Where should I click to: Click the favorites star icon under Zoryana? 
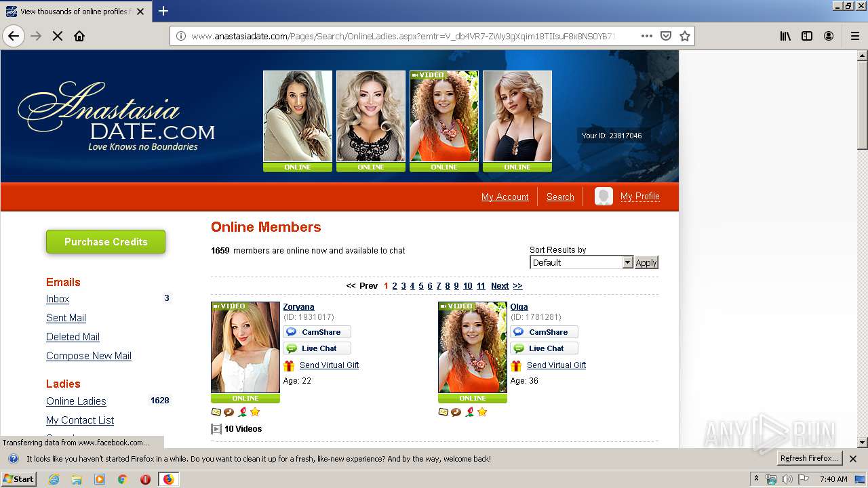(255, 411)
